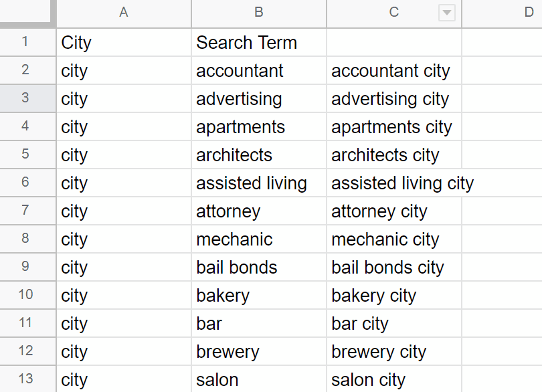The width and height of the screenshot is (542, 392).
Task: Select the 'Search Term' header cell
Action: tap(258, 43)
